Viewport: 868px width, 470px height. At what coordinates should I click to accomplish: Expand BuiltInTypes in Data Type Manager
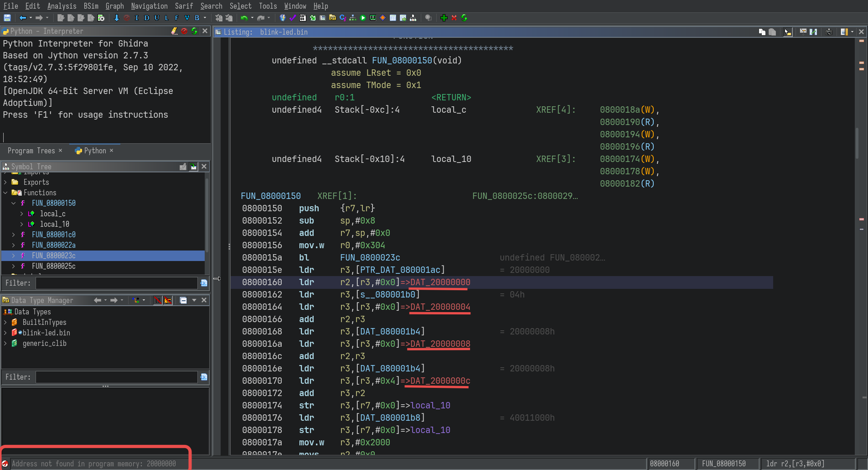click(5, 322)
